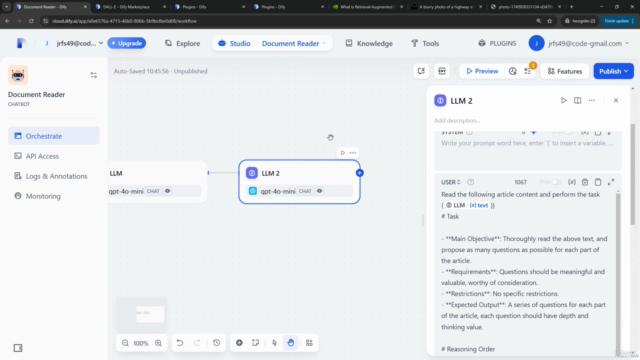Undo the last canvas change

[180, 343]
